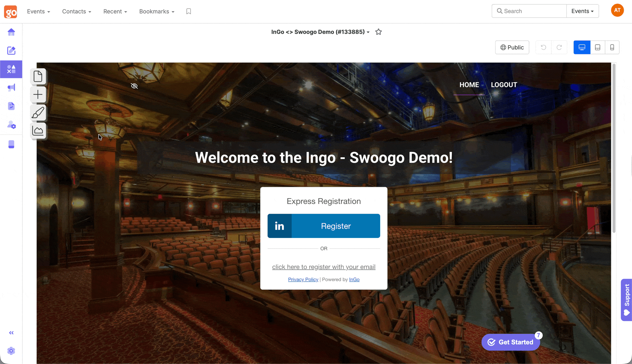Open the settings gear at sidebar bottom
The image size is (632, 364).
11,351
